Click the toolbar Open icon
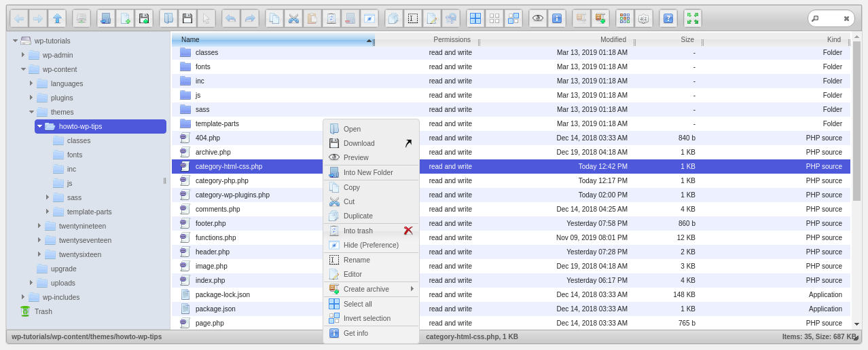 pyautogui.click(x=168, y=18)
